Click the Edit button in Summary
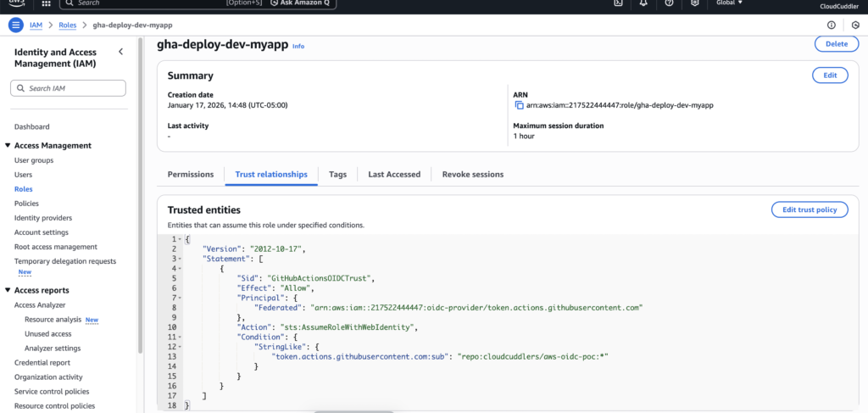 coord(830,75)
